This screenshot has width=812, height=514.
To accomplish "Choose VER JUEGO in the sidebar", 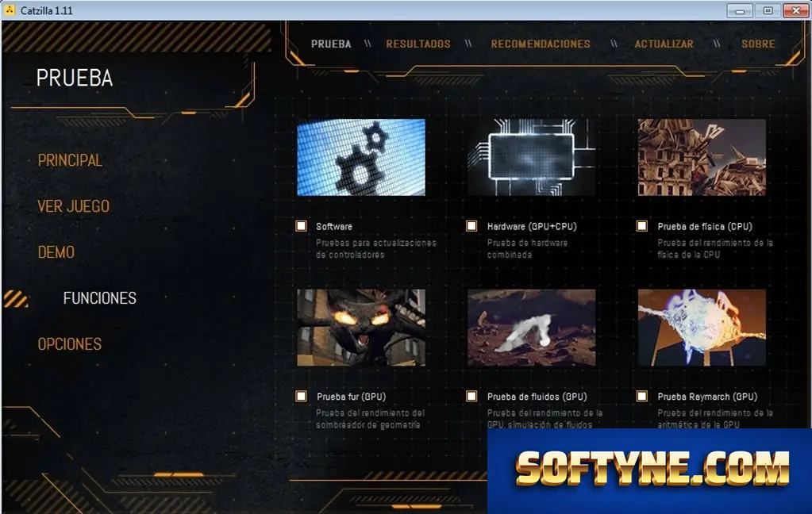I will click(x=74, y=206).
